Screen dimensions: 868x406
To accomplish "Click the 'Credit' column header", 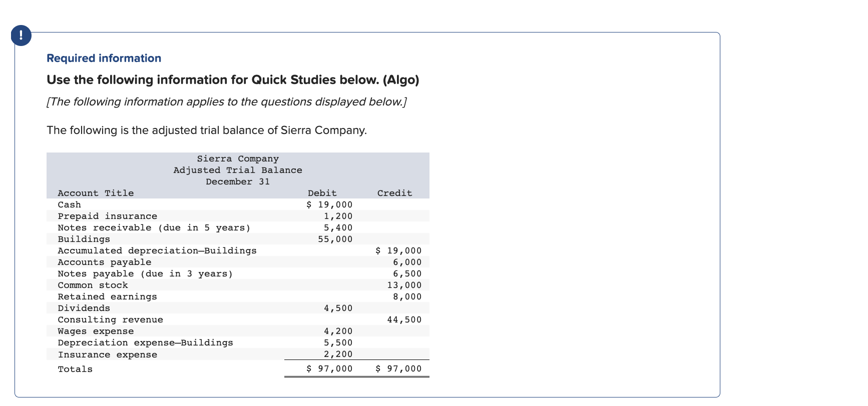I will click(394, 193).
